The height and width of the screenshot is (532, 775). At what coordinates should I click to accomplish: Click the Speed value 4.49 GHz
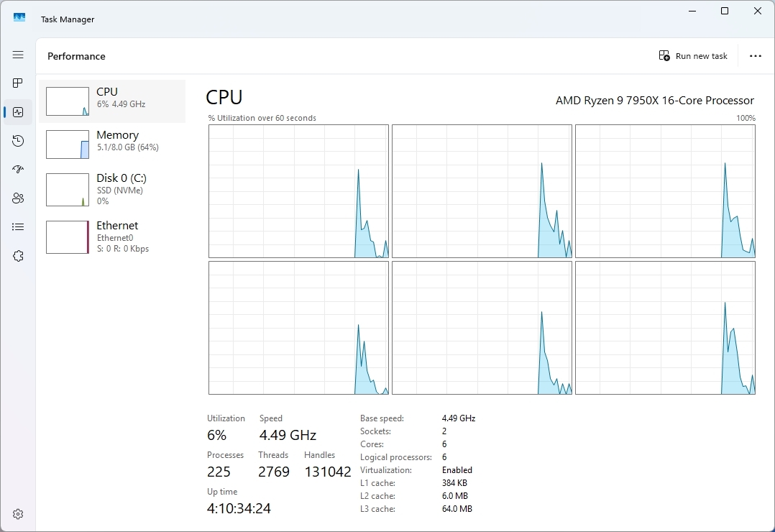coord(288,435)
